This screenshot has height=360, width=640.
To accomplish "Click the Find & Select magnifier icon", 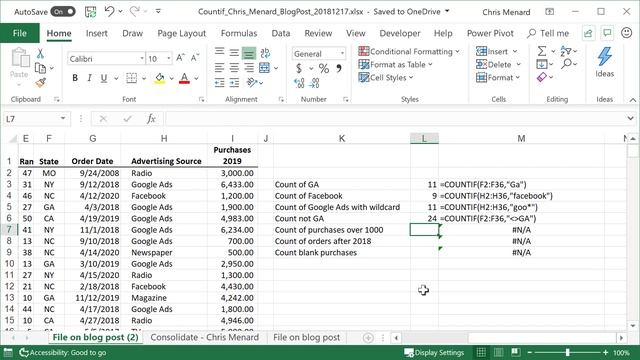I will coord(566,64).
